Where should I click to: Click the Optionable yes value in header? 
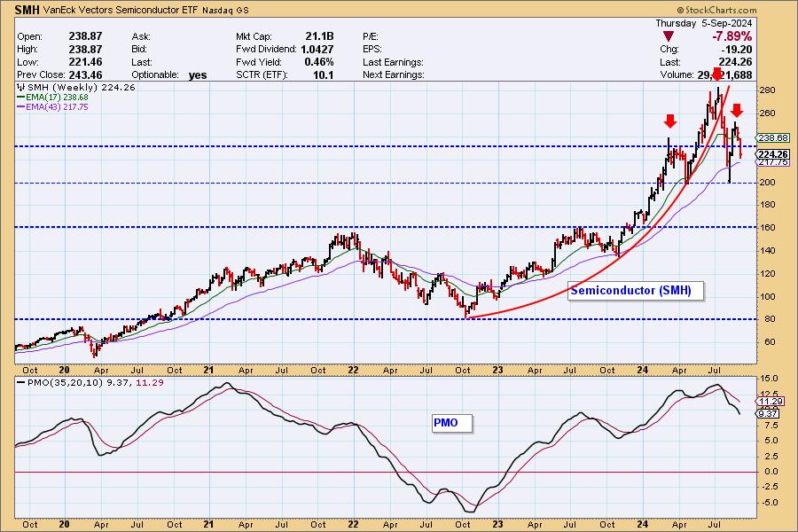click(198, 75)
